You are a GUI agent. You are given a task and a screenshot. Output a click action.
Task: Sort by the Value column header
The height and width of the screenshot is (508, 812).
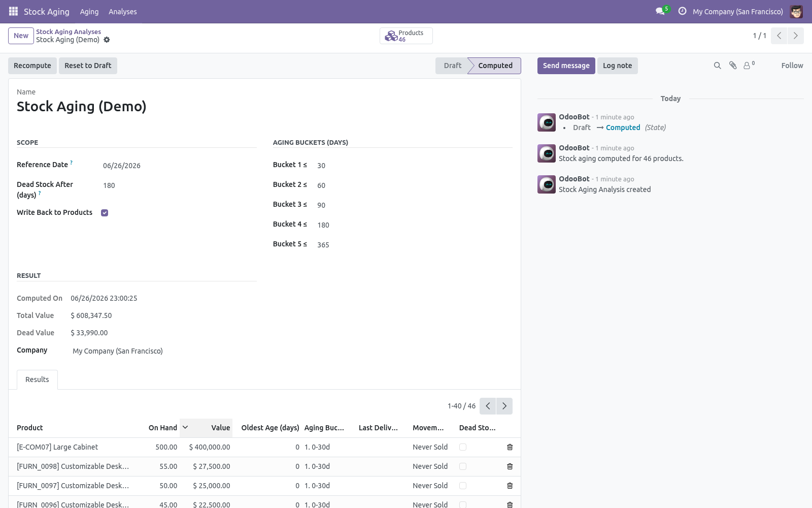click(206, 428)
